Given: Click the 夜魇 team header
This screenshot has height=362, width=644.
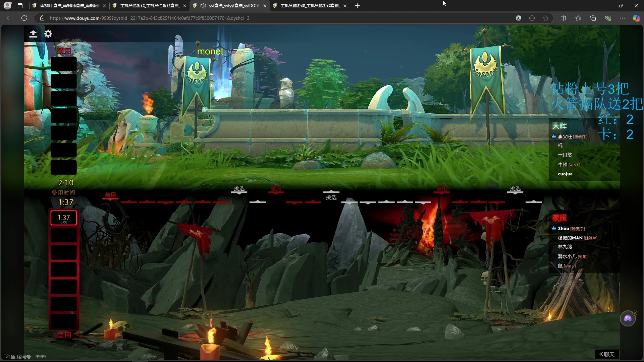Looking at the screenshot, I should tap(559, 218).
